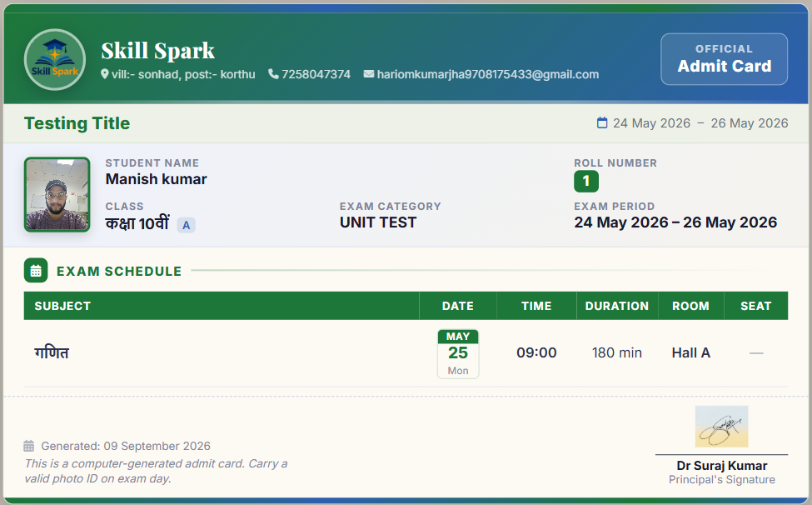Click the SEAT column header
The width and height of the screenshot is (812, 505).
click(x=756, y=306)
